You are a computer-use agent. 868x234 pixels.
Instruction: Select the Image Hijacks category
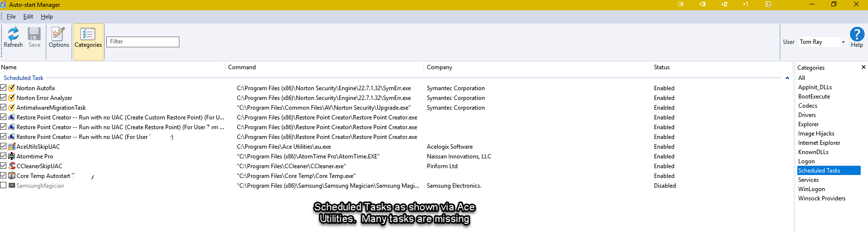[816, 134]
